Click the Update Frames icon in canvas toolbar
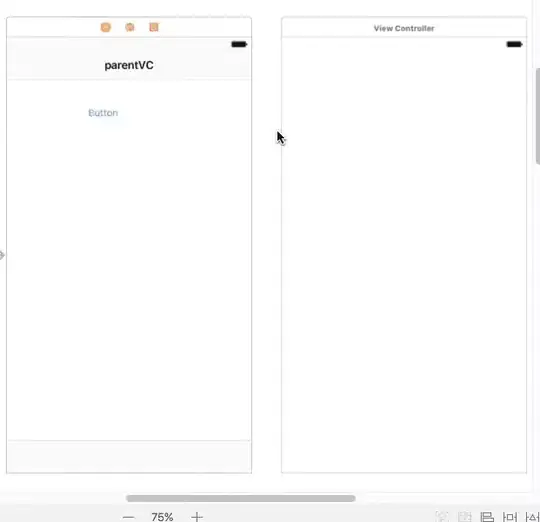The width and height of the screenshot is (540, 522). click(x=442, y=516)
